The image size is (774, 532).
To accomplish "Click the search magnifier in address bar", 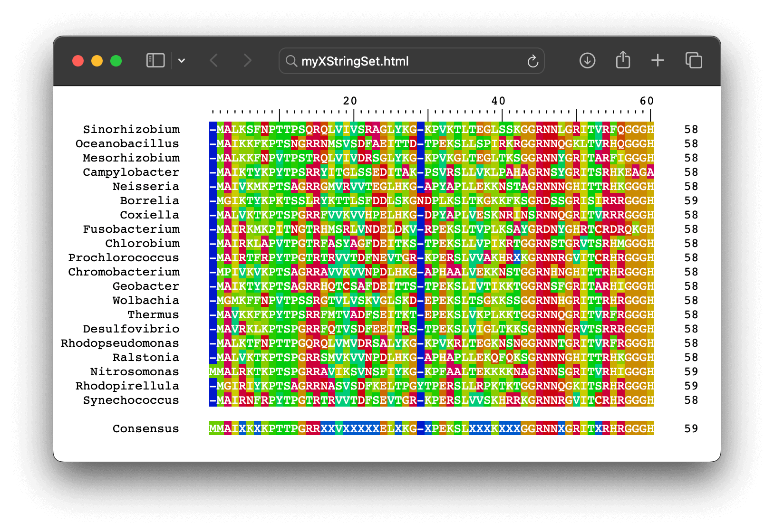I will (291, 61).
